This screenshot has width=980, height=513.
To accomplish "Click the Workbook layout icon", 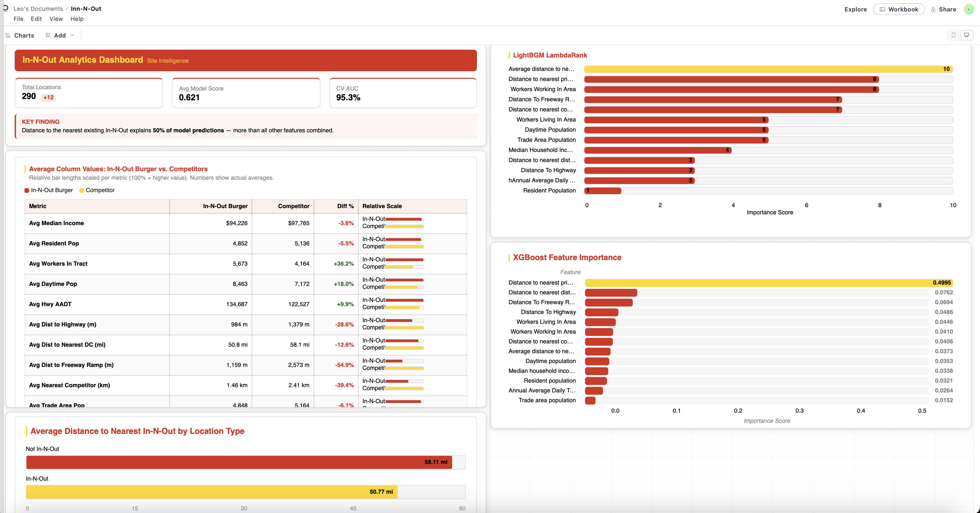I will click(x=882, y=9).
